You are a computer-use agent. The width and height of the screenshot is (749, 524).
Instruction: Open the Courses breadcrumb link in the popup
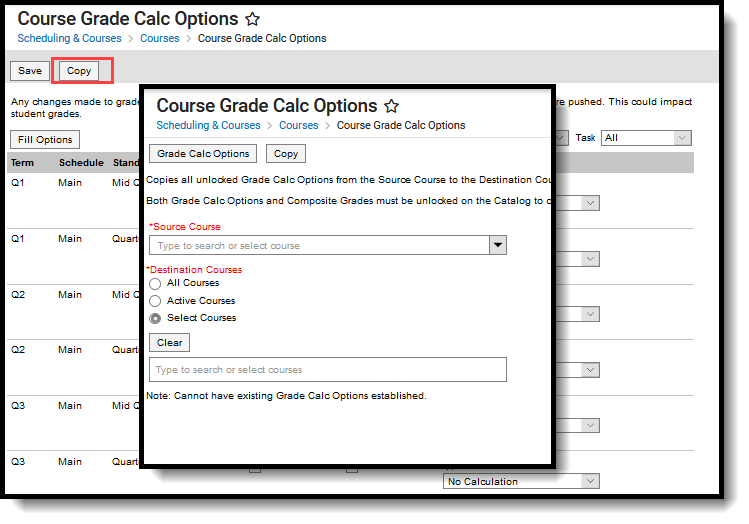[299, 126]
